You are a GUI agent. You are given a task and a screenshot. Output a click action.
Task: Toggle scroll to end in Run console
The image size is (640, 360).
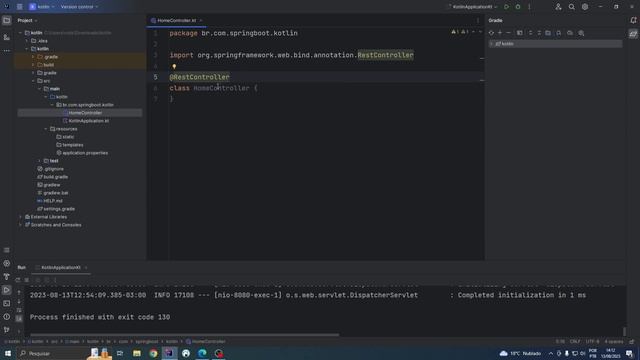coord(19,318)
